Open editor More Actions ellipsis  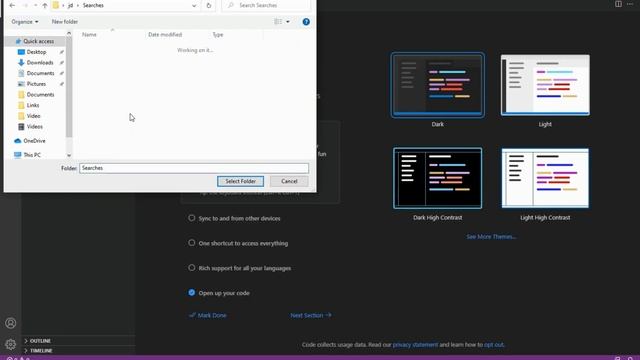[x=630, y=4]
